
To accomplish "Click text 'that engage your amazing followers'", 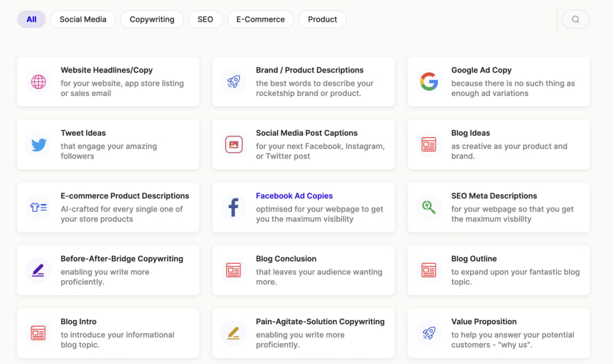I will click(109, 151).
